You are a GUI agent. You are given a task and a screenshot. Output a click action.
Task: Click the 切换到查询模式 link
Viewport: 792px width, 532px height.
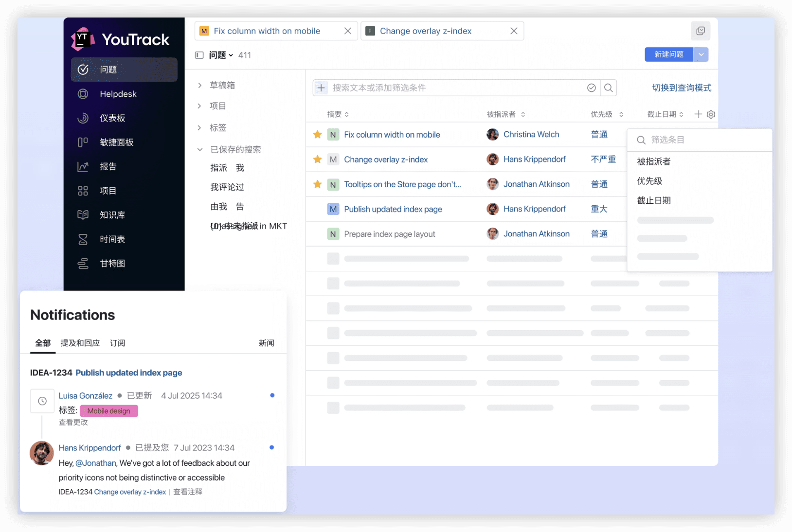[681, 88]
